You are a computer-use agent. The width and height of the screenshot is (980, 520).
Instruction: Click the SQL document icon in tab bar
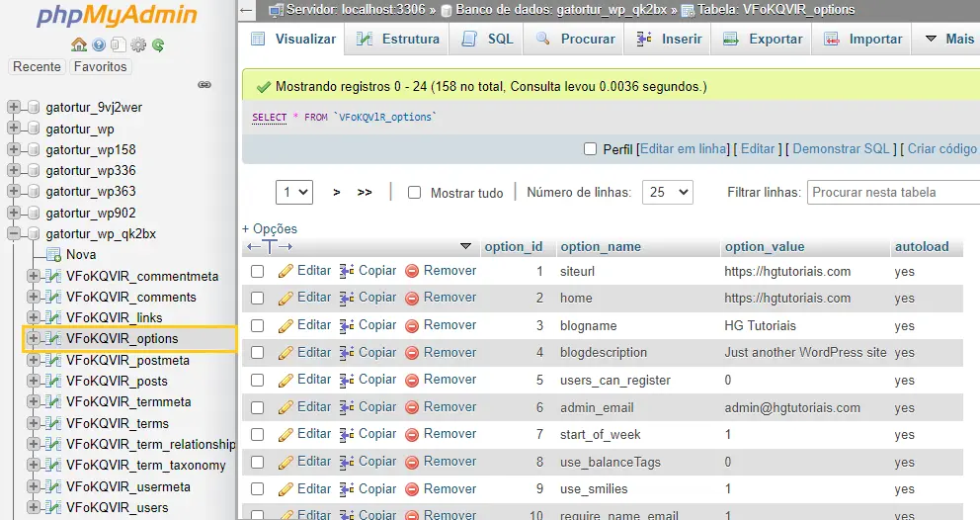point(469,39)
